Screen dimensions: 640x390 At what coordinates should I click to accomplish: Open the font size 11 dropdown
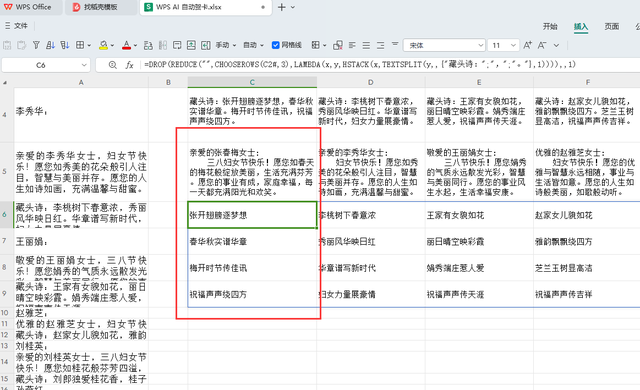pyautogui.click(x=513, y=45)
